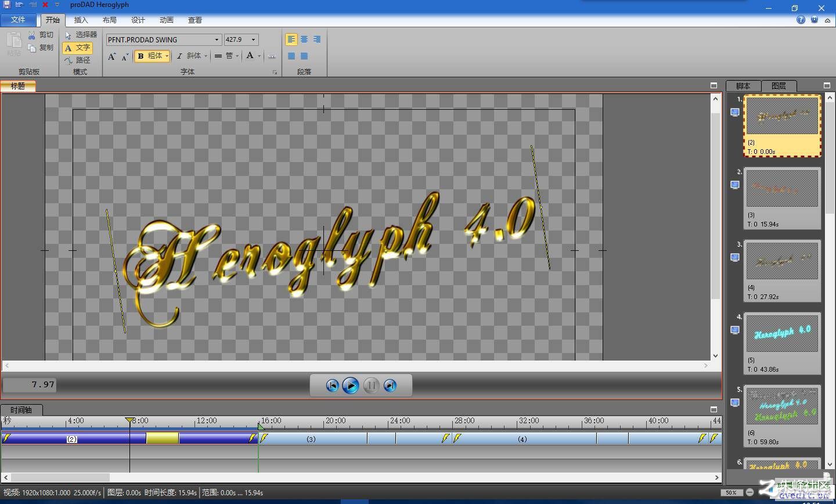Switch to the 布局 ribbon tab
This screenshot has width=836, height=504.
(x=110, y=20)
